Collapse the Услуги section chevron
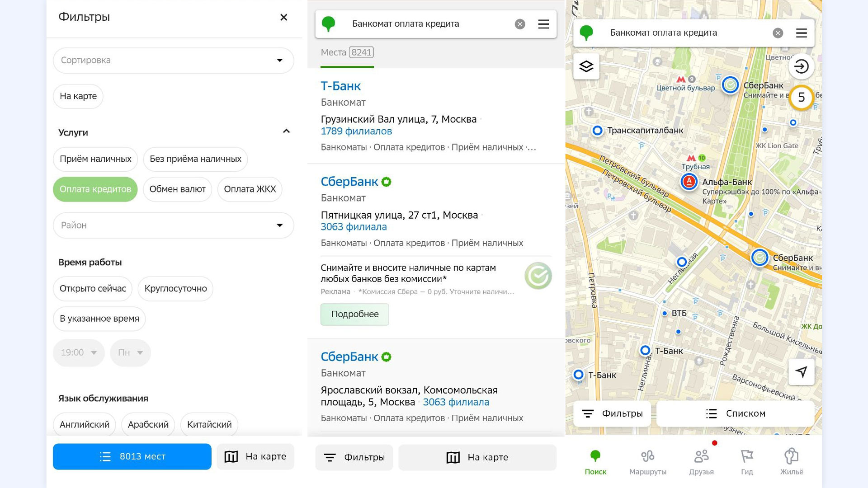 tap(286, 131)
